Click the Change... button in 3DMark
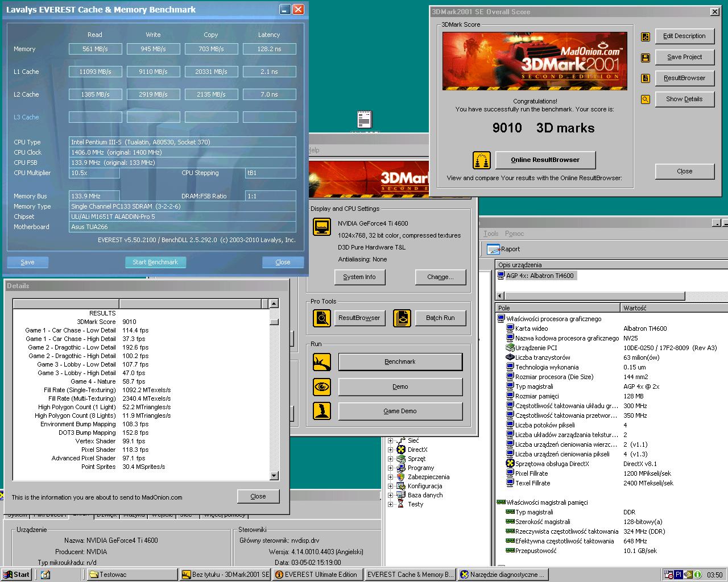Image resolution: width=728 pixels, height=582 pixels. [440, 277]
